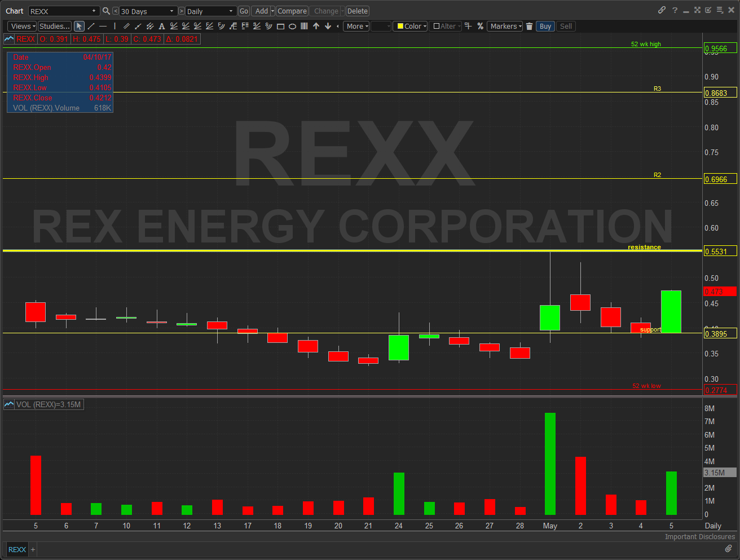Place a down arrow marker
Viewport: 740px width, 560px height.
(328, 26)
